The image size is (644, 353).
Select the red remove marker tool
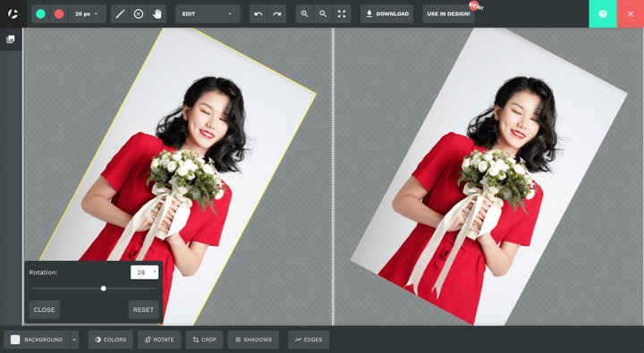[59, 14]
